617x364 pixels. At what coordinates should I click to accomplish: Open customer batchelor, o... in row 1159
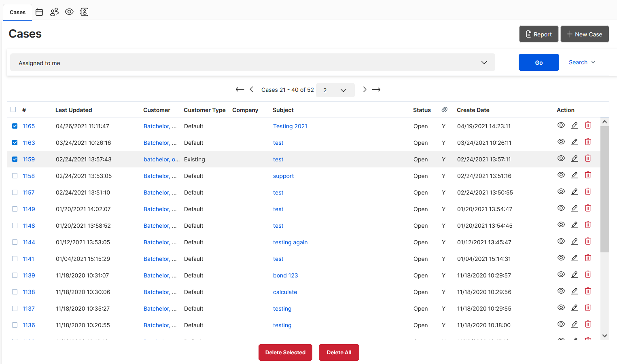[161, 159]
